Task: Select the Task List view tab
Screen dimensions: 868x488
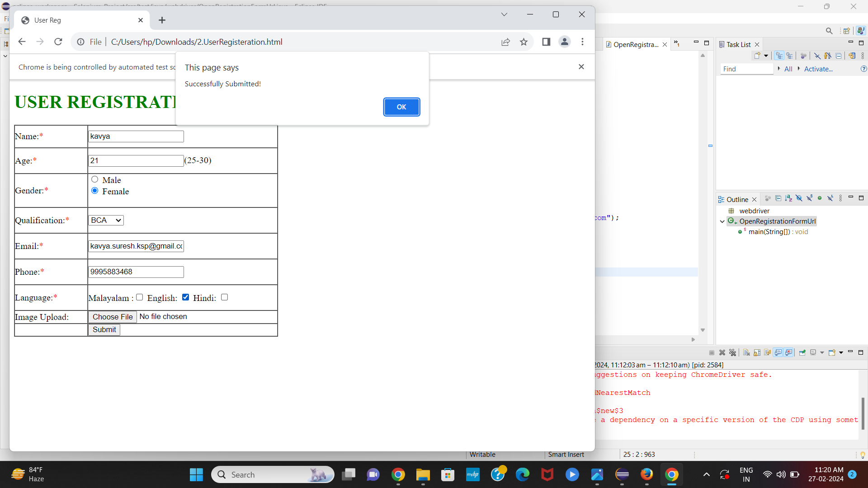Action: pyautogui.click(x=738, y=44)
